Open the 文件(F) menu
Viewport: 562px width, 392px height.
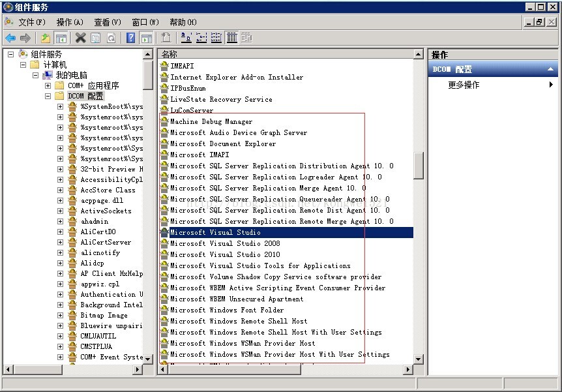(x=32, y=22)
